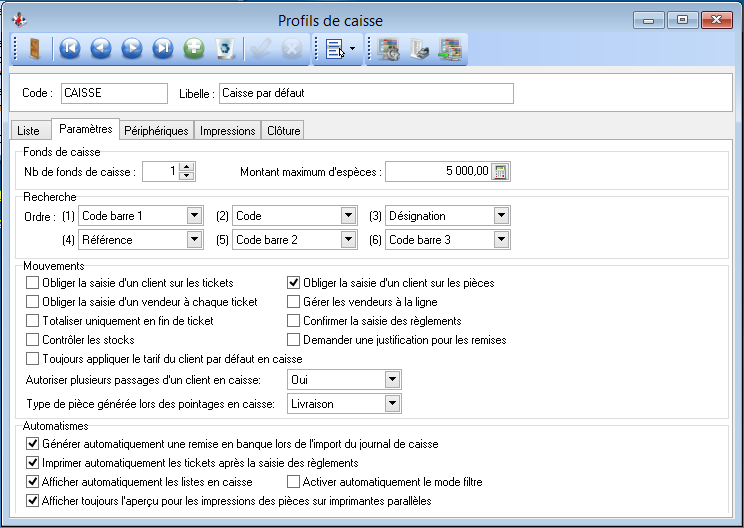
Task: Enable 'Contrôler les stocks' checkbox
Action: coord(33,340)
